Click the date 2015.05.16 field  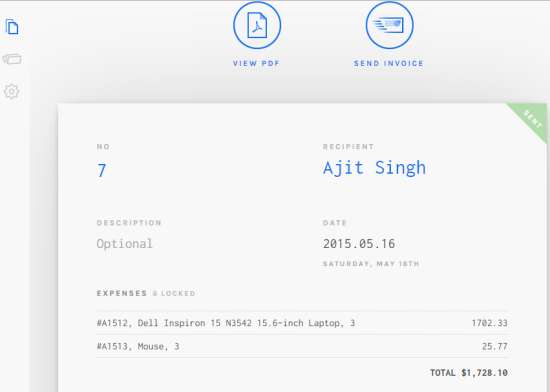coord(359,244)
